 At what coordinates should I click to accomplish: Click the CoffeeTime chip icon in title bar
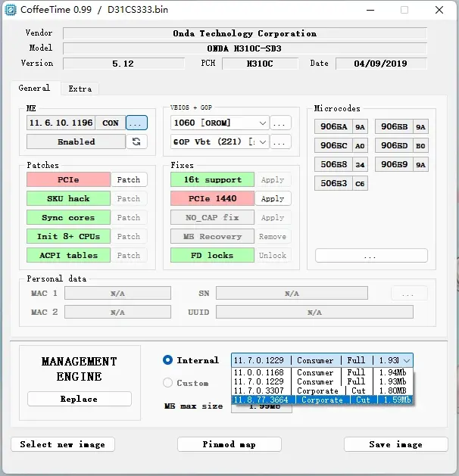pos(11,10)
